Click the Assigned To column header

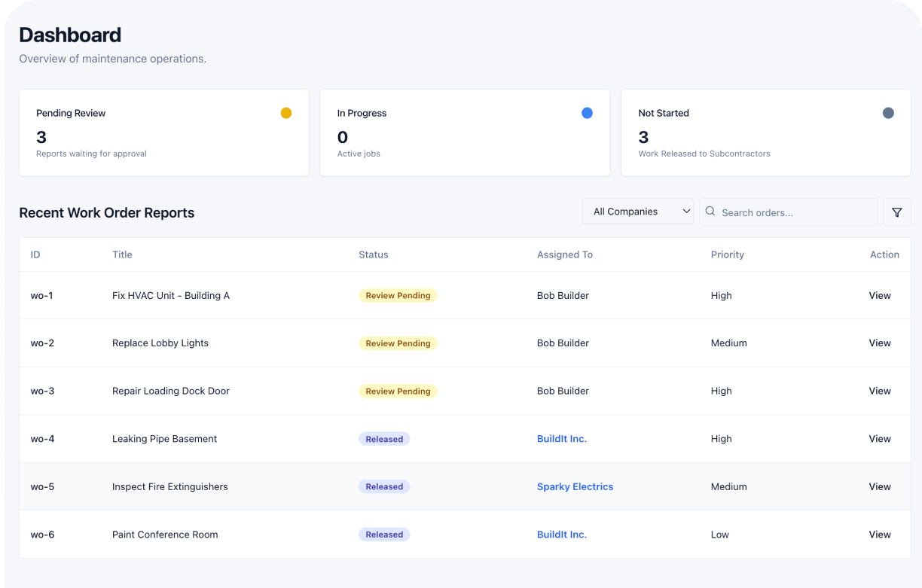tap(565, 254)
